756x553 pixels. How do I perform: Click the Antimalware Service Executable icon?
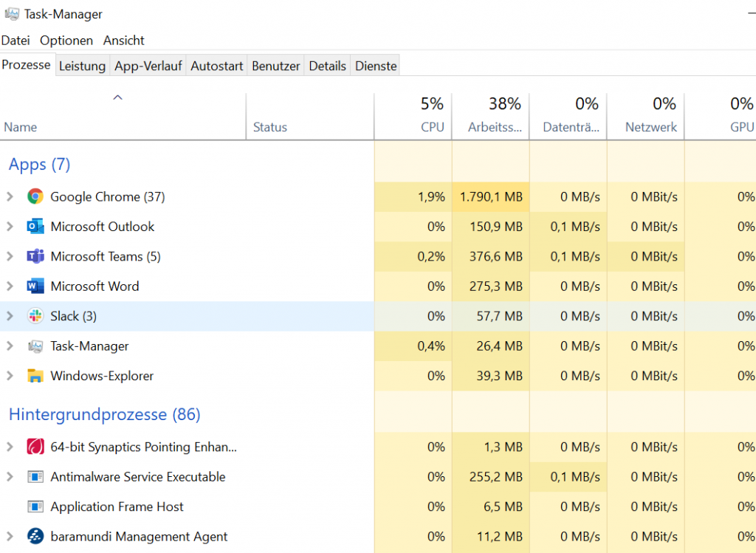click(35, 477)
